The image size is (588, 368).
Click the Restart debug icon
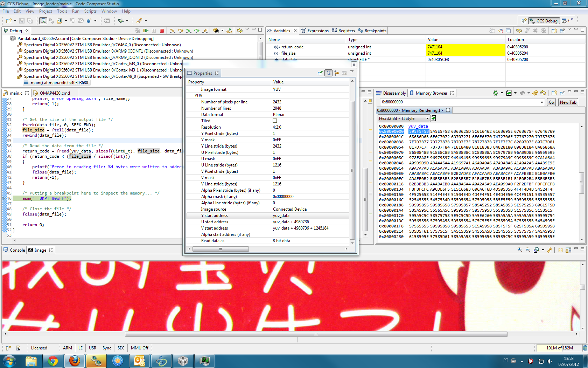point(229,30)
